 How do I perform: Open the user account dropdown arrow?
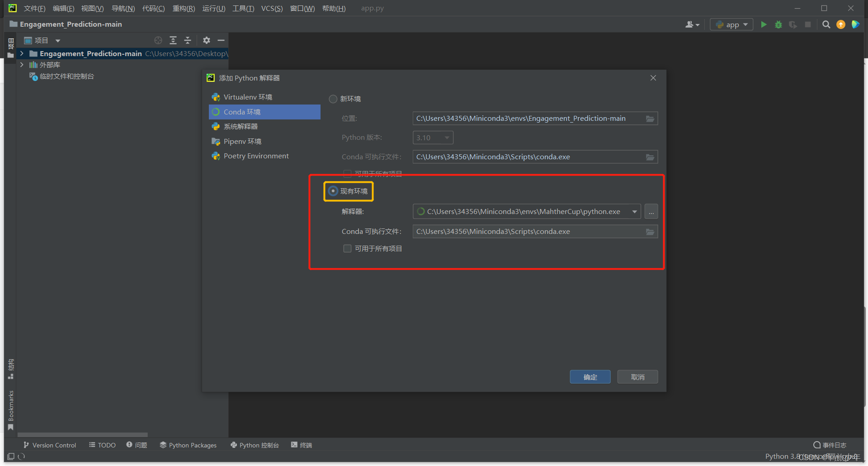[x=698, y=25]
